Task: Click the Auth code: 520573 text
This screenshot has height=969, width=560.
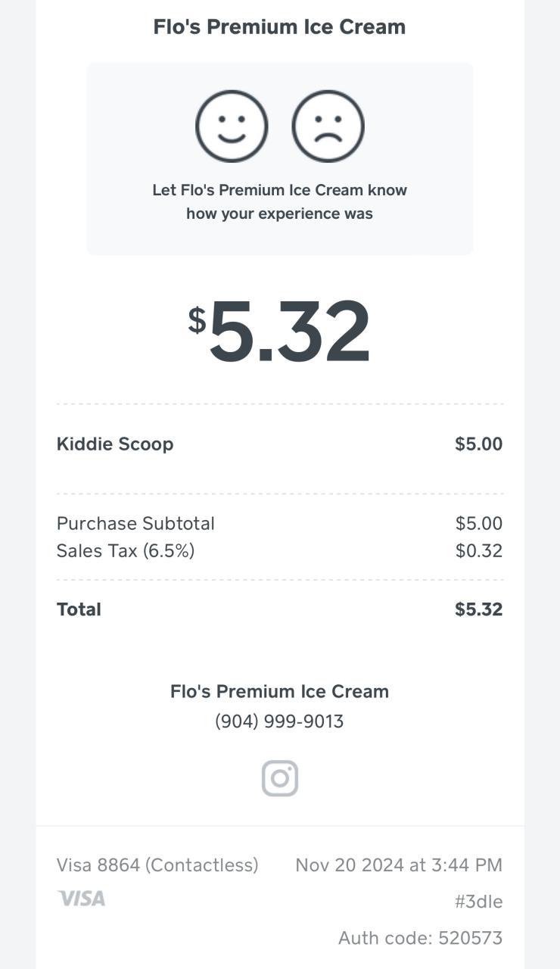Action: click(420, 938)
